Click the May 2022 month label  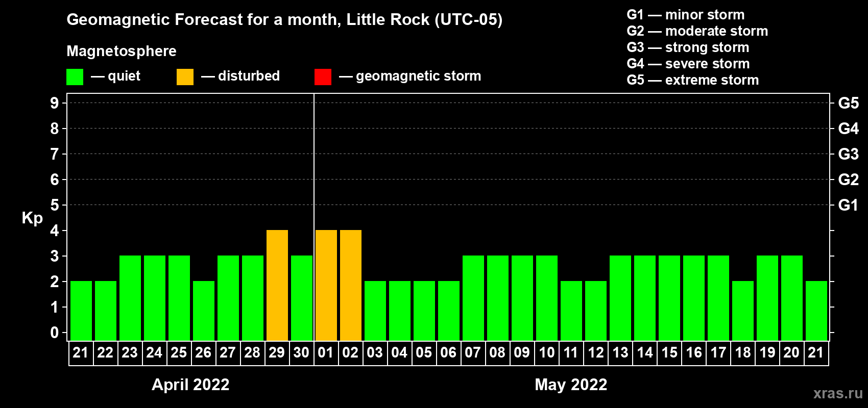[x=571, y=385]
